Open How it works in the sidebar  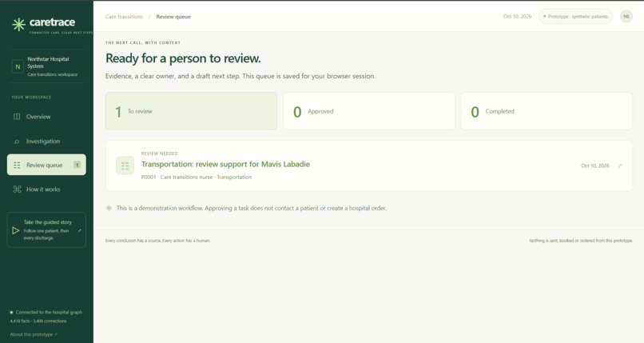coord(46,189)
